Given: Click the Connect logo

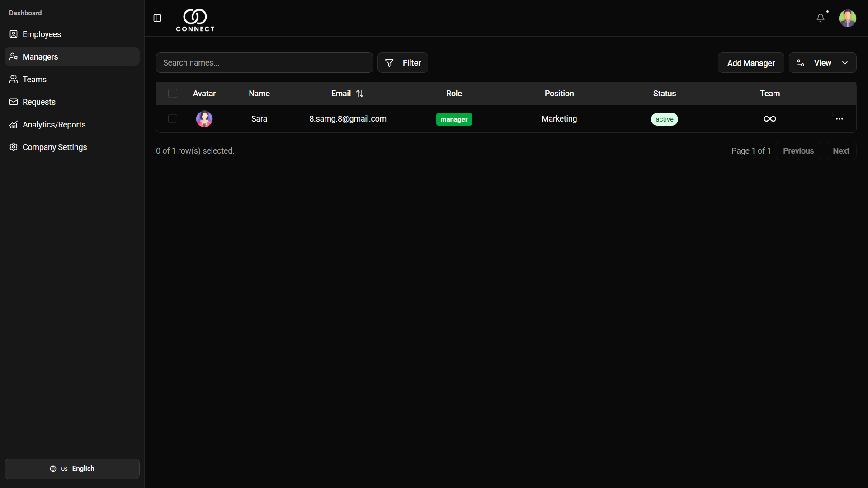Looking at the screenshot, I should pyautogui.click(x=195, y=20).
